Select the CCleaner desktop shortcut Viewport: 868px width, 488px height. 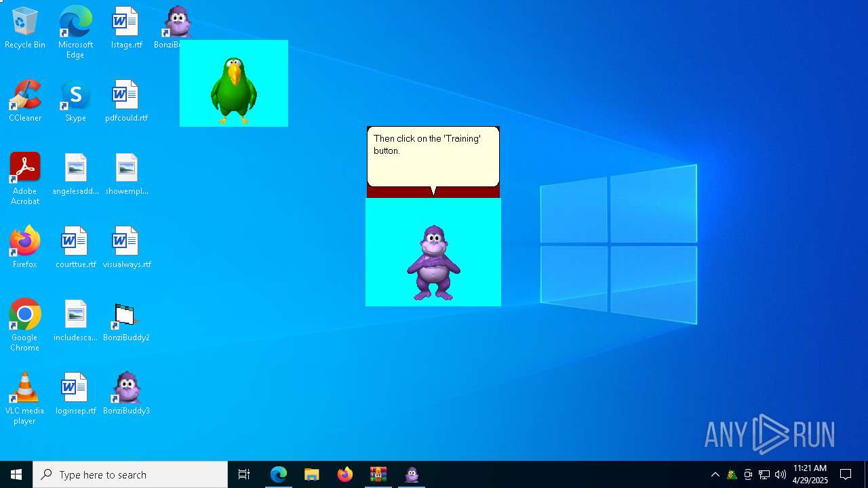tap(25, 102)
